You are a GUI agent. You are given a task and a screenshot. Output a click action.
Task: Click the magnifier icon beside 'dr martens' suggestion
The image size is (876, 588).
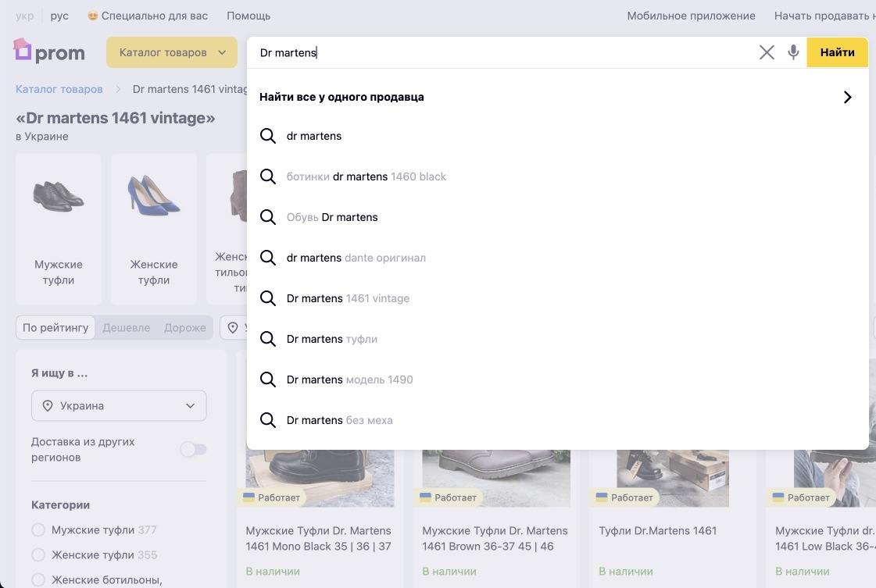pos(268,136)
